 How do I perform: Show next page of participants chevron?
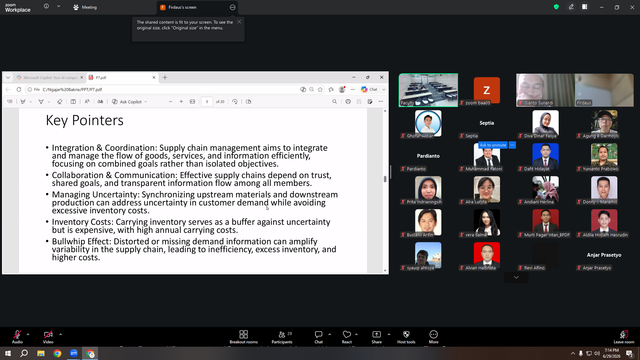[x=516, y=278]
